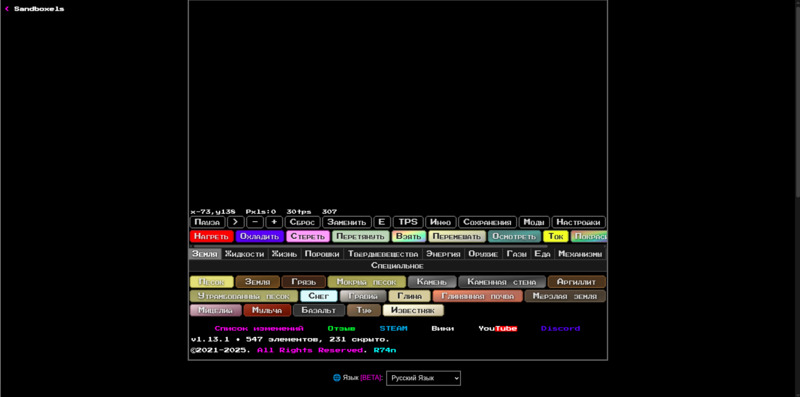800x397 pixels.
Task: Select the Утрамбованный песок element
Action: tap(244, 296)
